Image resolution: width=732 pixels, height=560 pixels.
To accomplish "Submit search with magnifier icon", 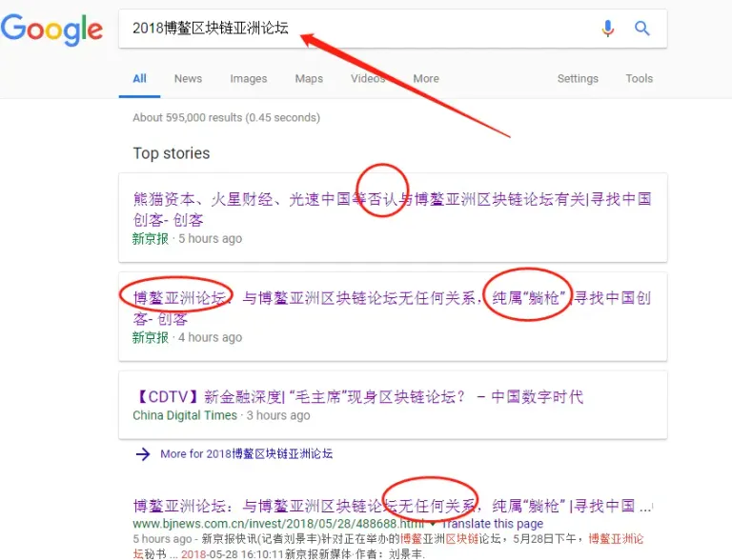I will 641,29.
